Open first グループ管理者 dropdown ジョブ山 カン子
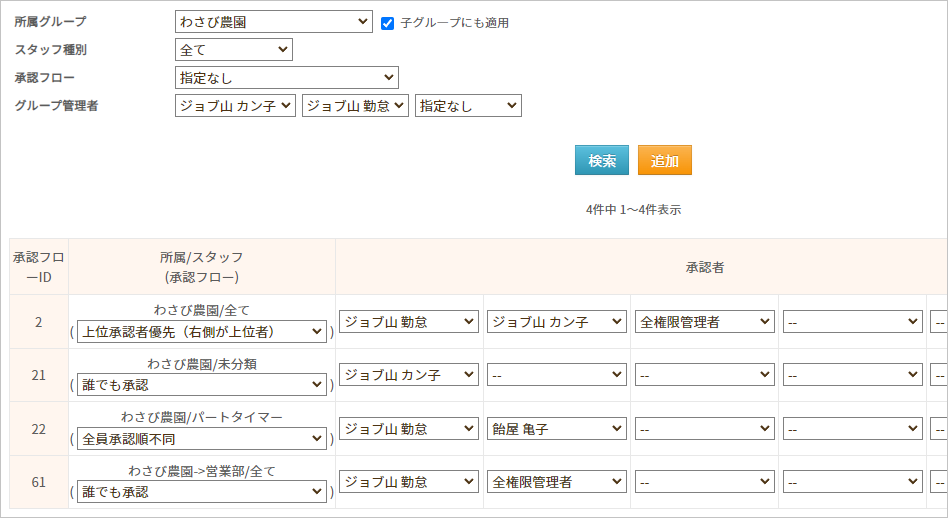This screenshot has width=948, height=518. tap(235, 105)
